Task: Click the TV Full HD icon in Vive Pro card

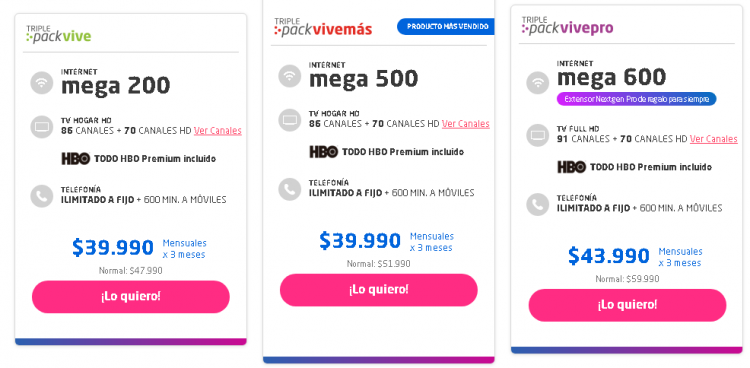Action: tap(538, 135)
